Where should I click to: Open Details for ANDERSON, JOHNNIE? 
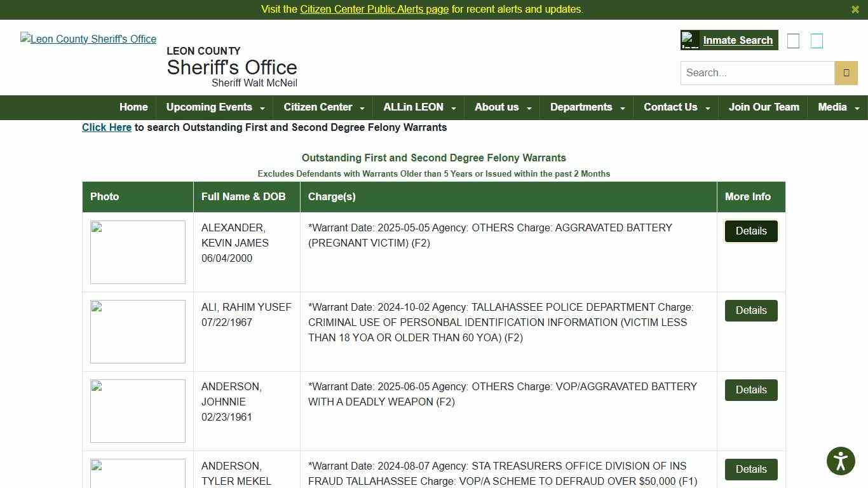[x=751, y=390]
